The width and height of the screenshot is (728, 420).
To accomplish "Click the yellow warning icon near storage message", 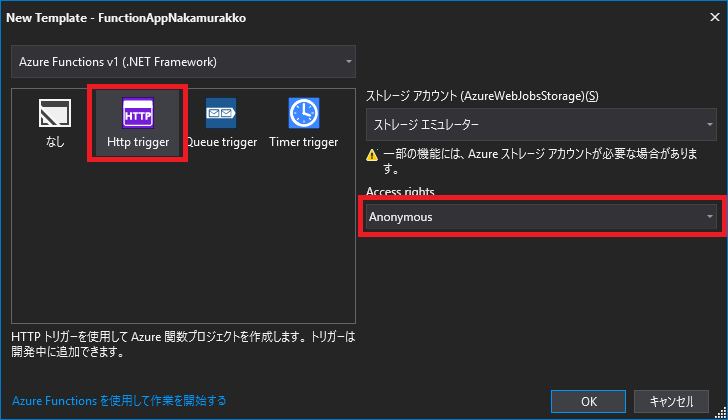I will pos(372,155).
